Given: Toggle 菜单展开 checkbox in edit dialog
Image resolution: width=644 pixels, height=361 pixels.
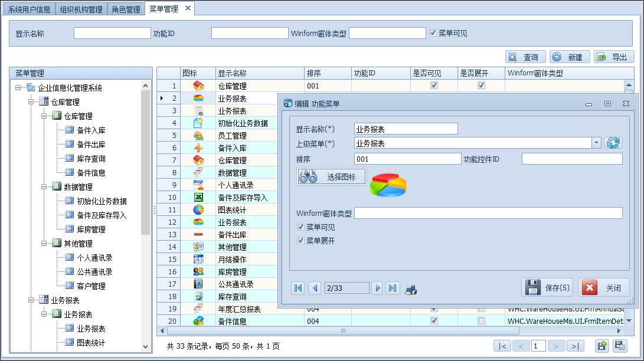Looking at the screenshot, I should click(300, 241).
